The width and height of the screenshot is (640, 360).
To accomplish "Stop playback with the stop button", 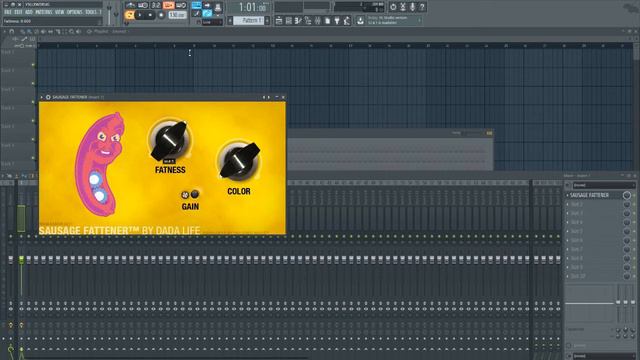I will pos(150,15).
